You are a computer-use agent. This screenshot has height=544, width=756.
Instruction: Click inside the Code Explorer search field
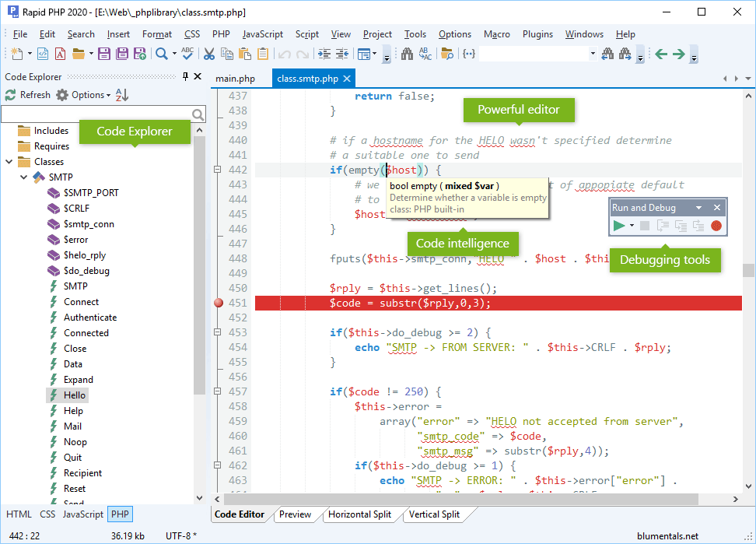point(93,114)
